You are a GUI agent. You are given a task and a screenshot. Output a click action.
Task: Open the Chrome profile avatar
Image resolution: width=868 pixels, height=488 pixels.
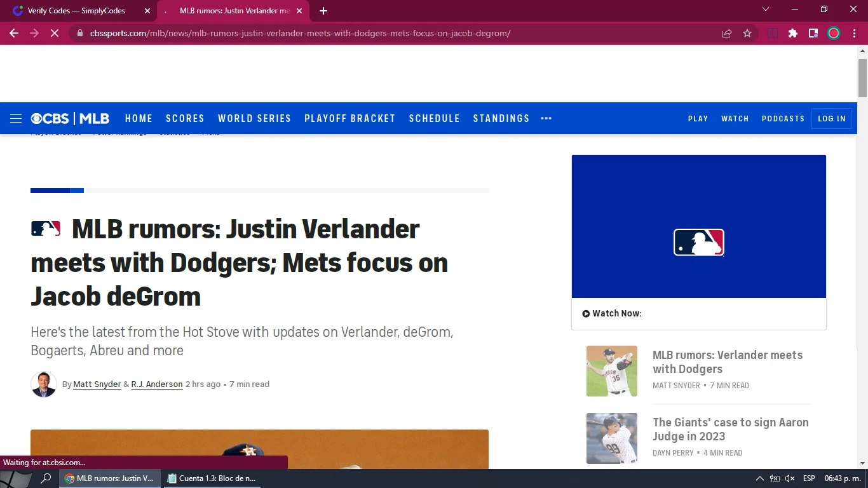[834, 33]
